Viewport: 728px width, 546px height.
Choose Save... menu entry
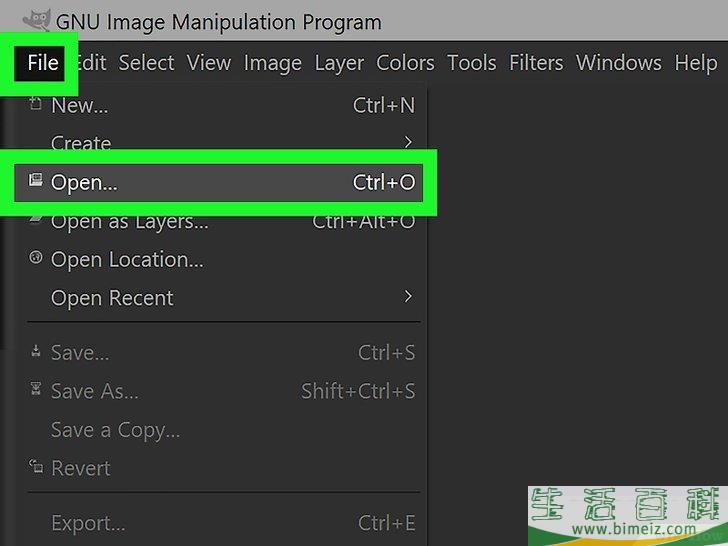click(223, 353)
